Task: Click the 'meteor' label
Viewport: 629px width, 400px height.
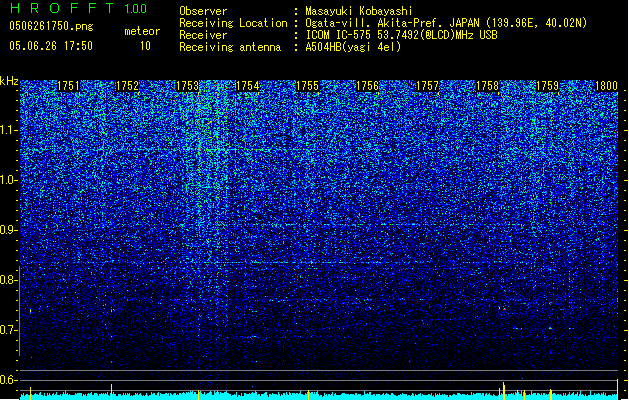Action: click(x=142, y=31)
